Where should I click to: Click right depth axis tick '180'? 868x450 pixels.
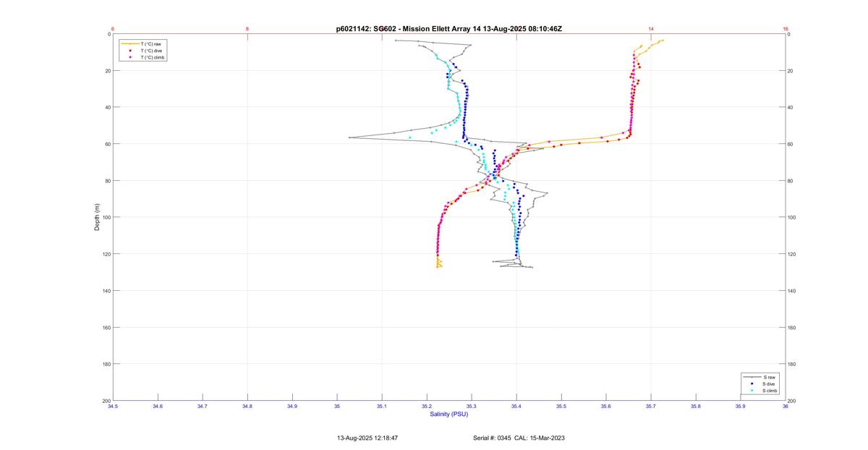(792, 364)
